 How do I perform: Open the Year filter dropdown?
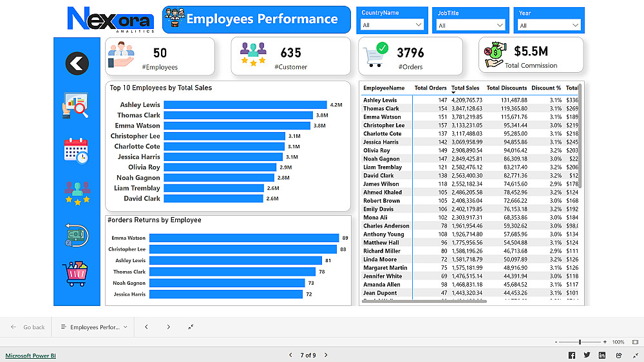point(549,26)
